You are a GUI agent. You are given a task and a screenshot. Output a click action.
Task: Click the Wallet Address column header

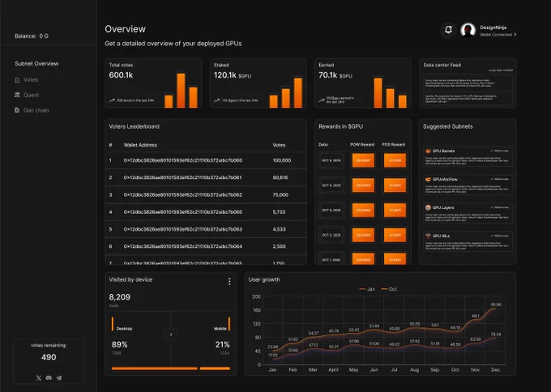(x=140, y=145)
